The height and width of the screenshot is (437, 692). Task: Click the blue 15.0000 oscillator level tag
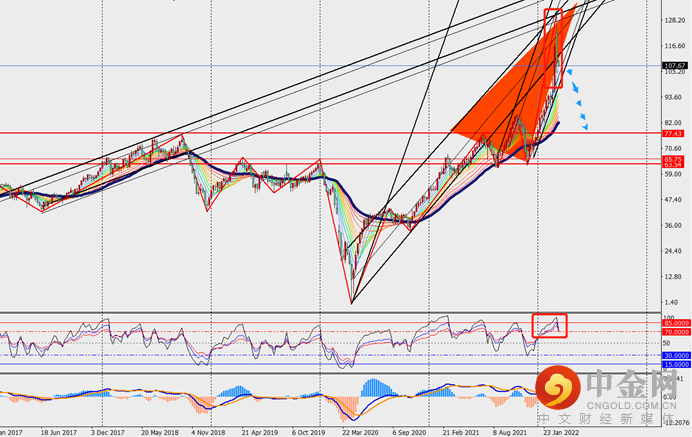(x=677, y=365)
